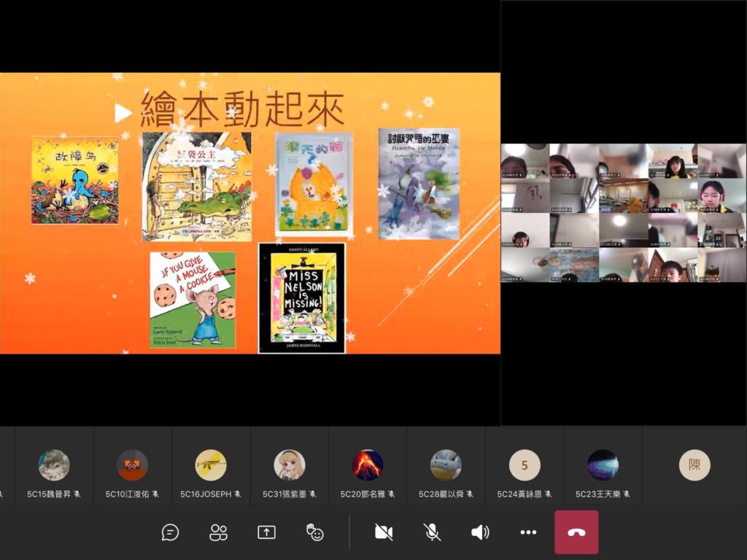The image size is (747, 560).
Task: Select the avatar of 5C15魏晉昇
Action: tap(54, 464)
